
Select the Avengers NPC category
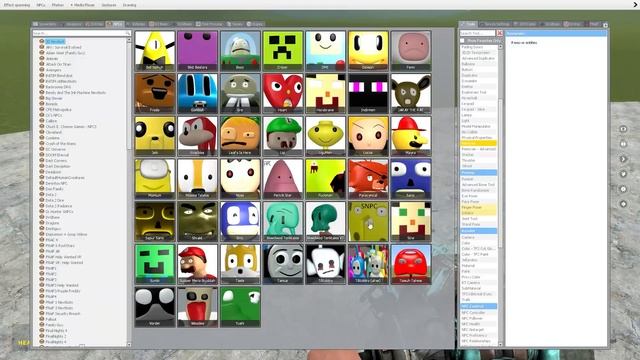coord(53,70)
